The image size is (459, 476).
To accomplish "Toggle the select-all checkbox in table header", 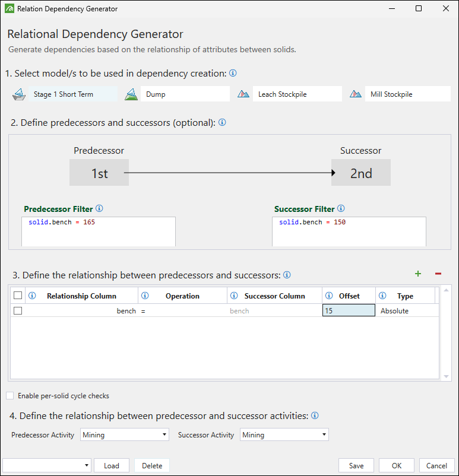I will (x=18, y=296).
